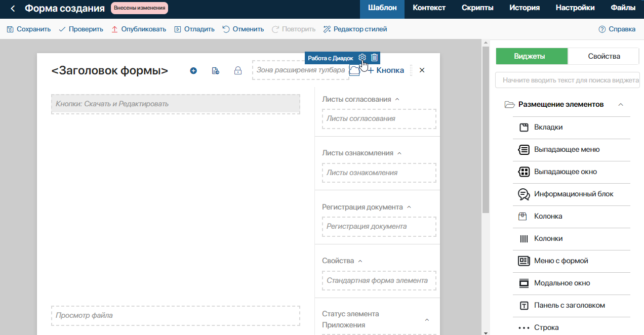
Task: Collapse the Размещение элементов widget group
Action: [x=620, y=105]
